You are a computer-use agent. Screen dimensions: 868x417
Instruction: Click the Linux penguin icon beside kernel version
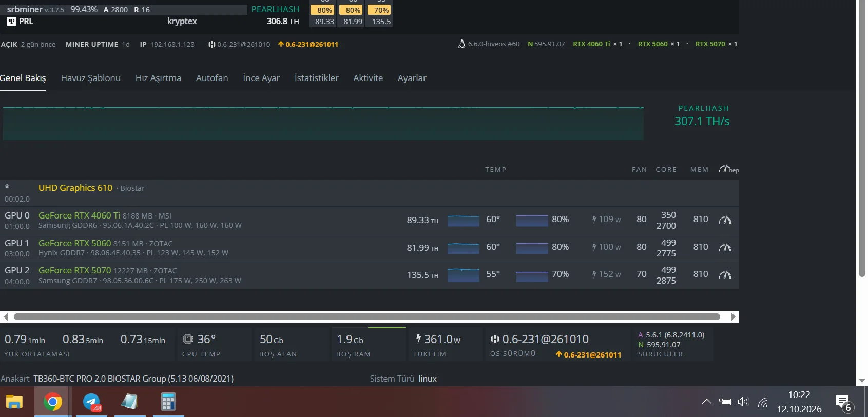point(461,44)
